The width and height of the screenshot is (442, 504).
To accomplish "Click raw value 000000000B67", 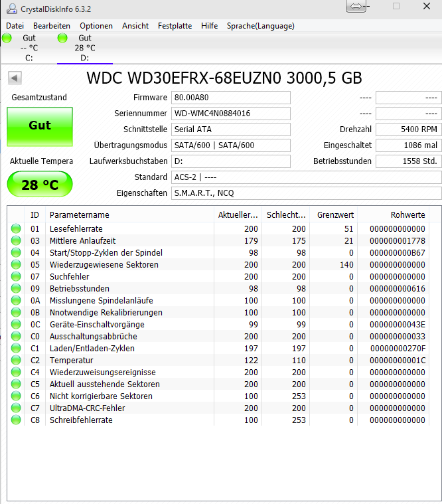I will click(398, 252).
